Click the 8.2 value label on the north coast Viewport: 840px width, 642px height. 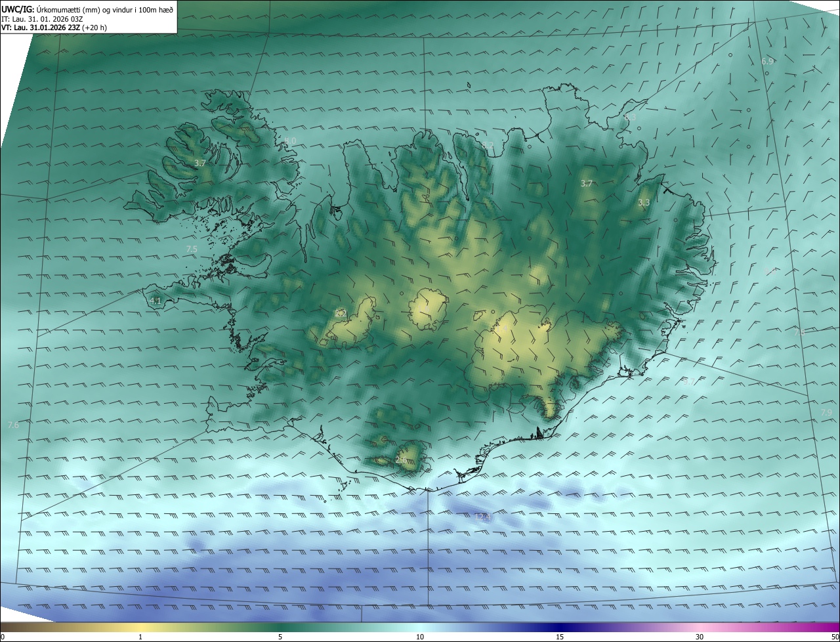pos(488,145)
